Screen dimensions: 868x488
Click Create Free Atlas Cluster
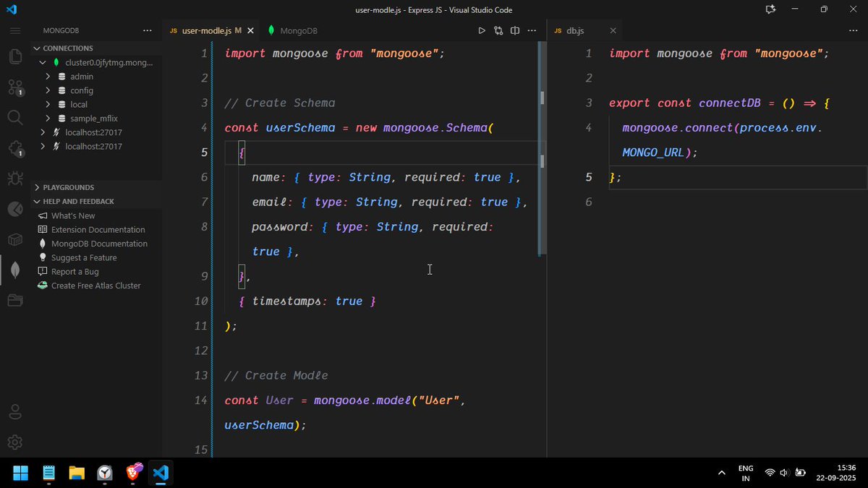tap(96, 286)
